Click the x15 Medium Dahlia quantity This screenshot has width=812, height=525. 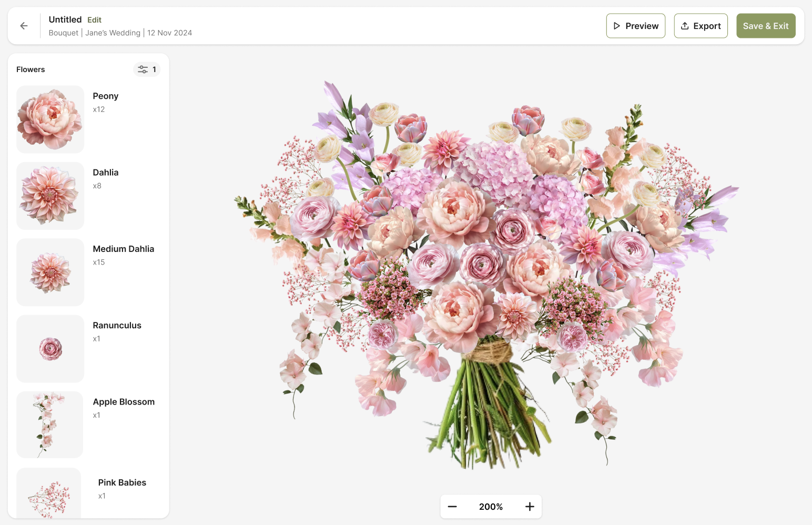99,262
